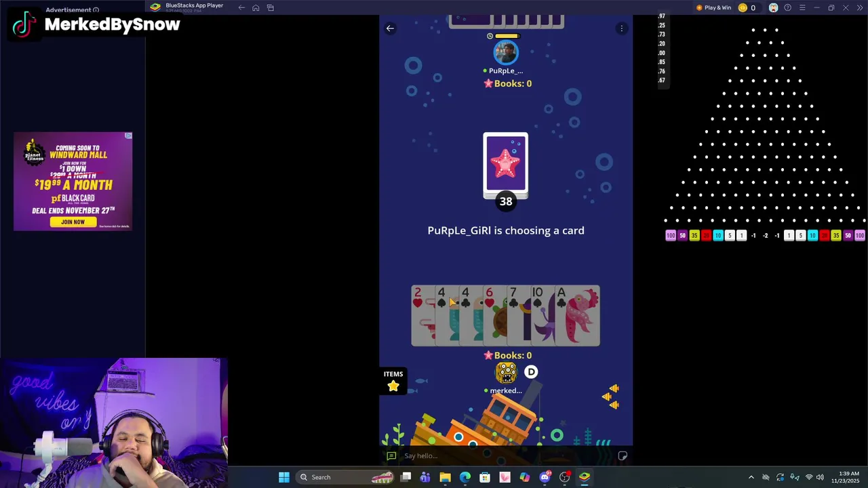
Task: Open Microsoft Store from taskbar
Action: pos(485,477)
